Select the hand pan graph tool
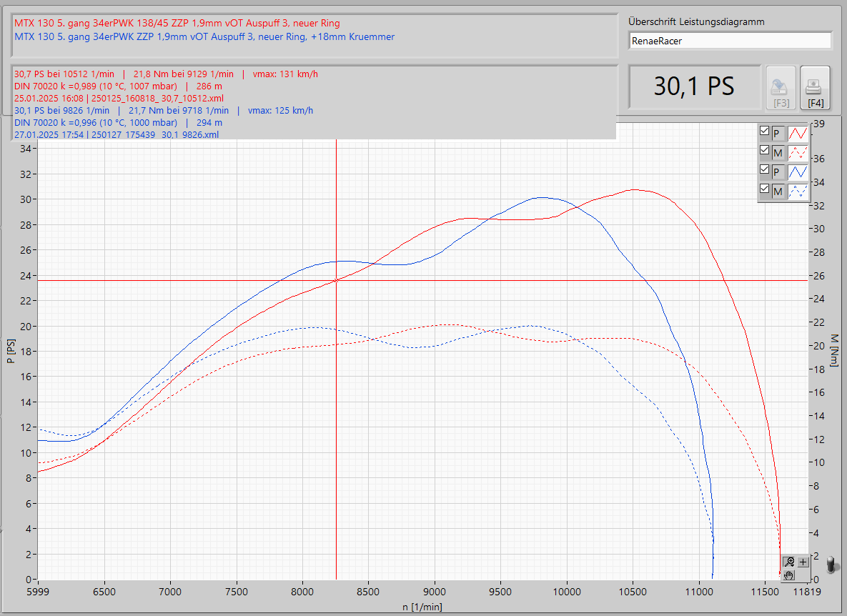The image size is (847, 616). pos(789,575)
